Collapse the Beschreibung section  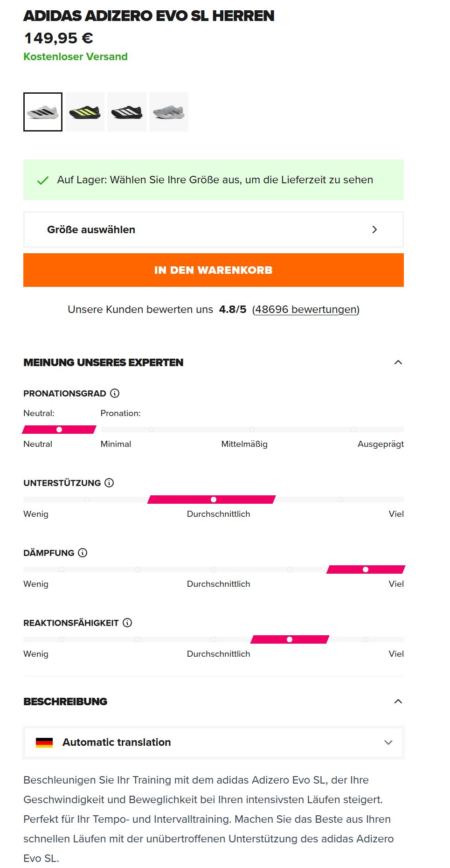click(398, 701)
